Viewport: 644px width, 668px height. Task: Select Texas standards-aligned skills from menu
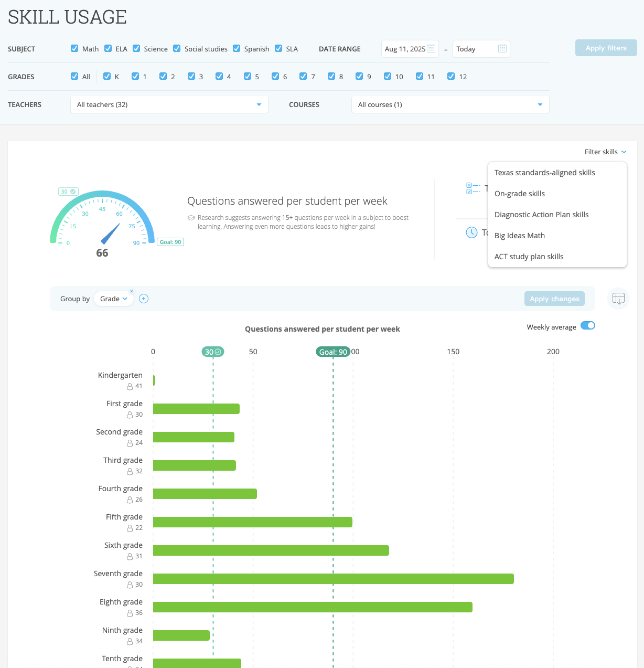[545, 173]
